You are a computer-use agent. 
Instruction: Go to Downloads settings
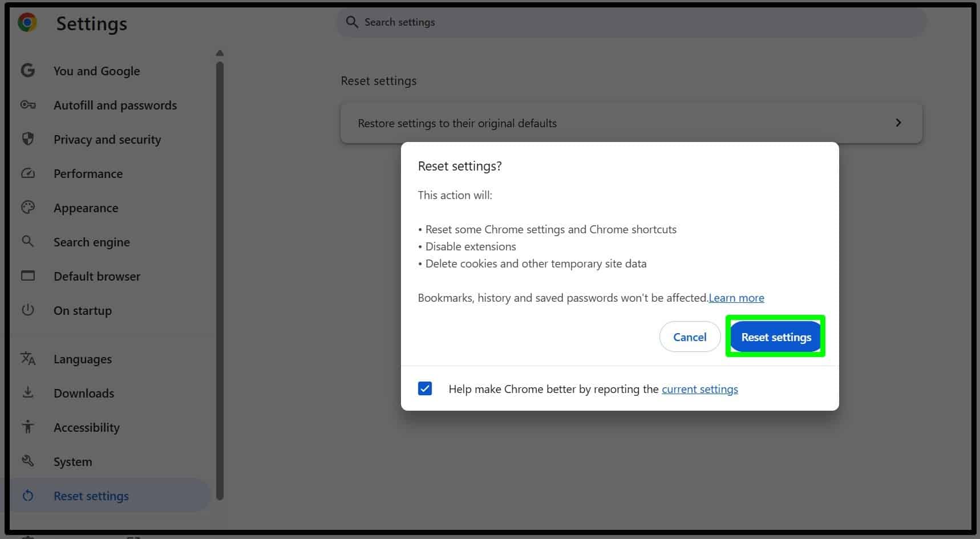tap(84, 393)
